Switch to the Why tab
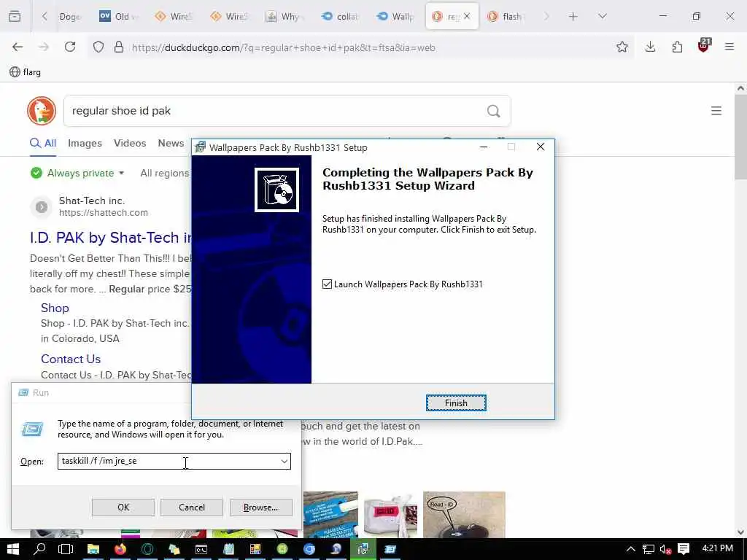This screenshot has width=747, height=560. coord(285,17)
